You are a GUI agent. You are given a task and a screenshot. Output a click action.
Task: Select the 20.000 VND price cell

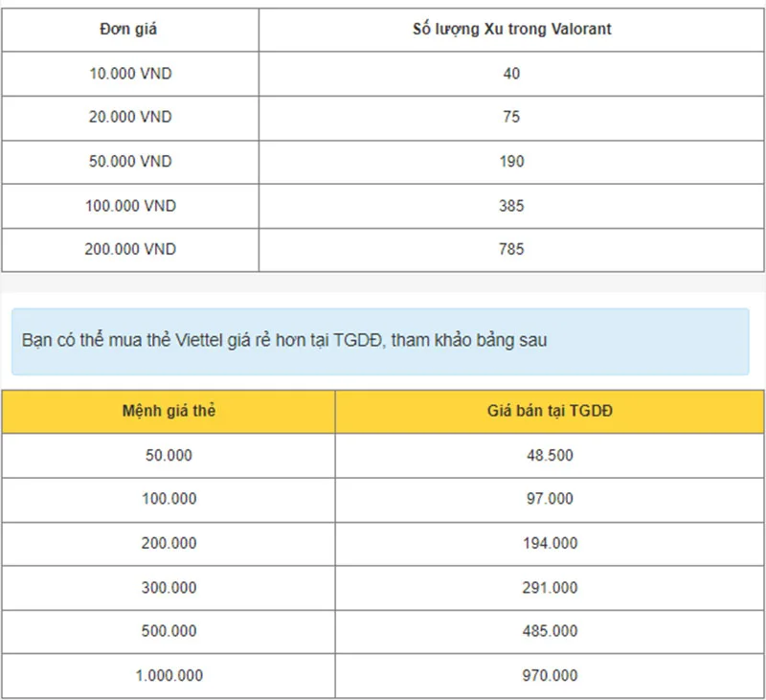pyautogui.click(x=130, y=118)
